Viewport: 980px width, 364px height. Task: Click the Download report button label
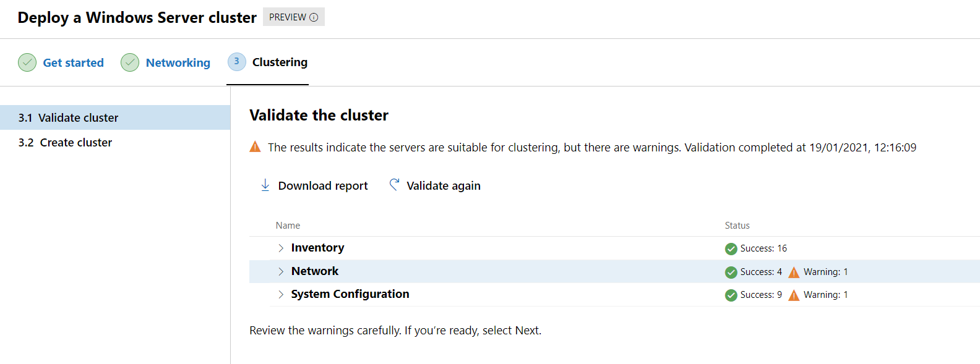tap(322, 185)
